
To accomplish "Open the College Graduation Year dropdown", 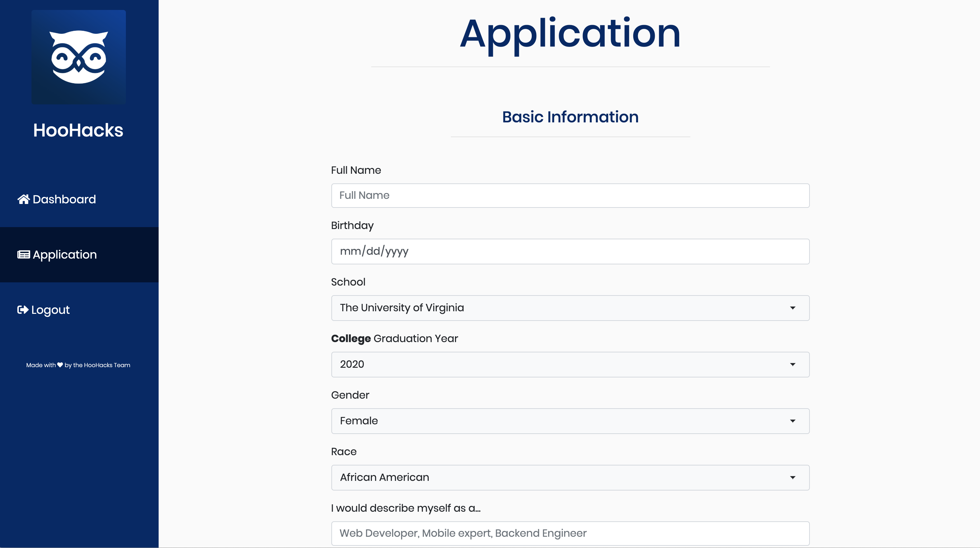I will 570,364.
